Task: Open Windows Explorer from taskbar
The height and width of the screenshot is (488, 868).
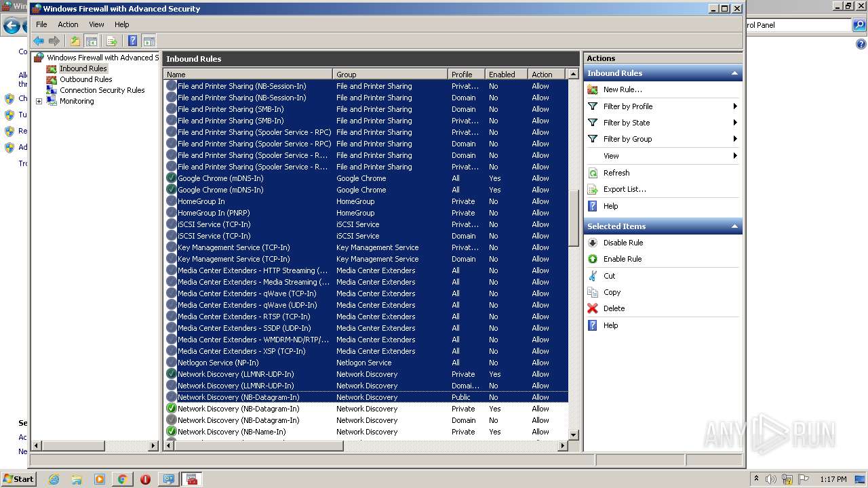Action: (x=77, y=479)
